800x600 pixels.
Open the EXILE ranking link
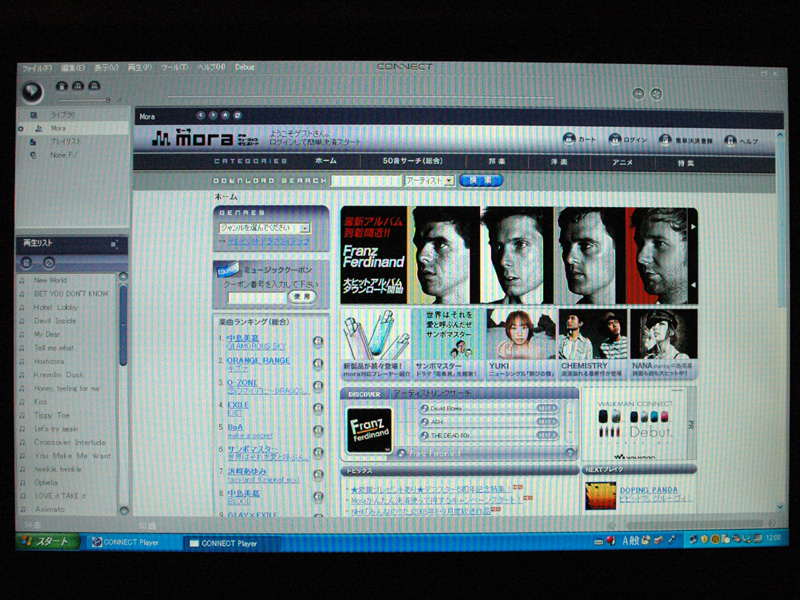(x=238, y=405)
